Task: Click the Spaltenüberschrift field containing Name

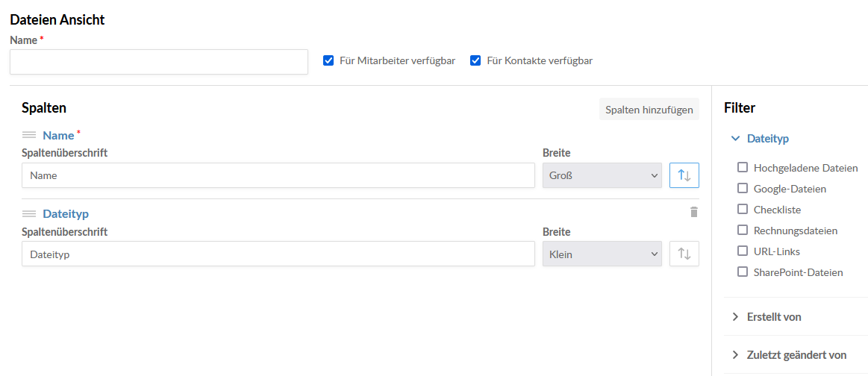Action: (278, 175)
